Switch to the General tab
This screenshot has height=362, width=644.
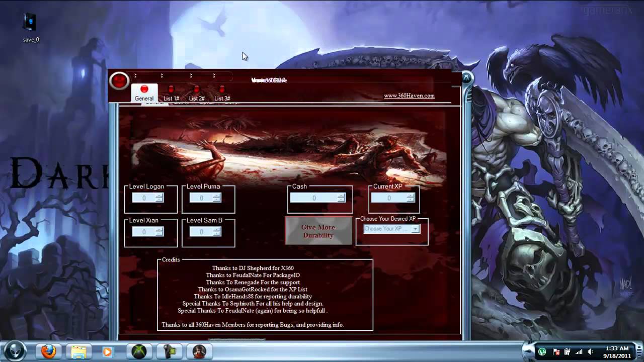144,94
